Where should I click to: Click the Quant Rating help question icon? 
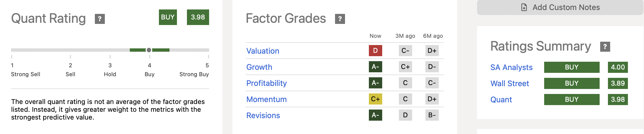(x=100, y=19)
